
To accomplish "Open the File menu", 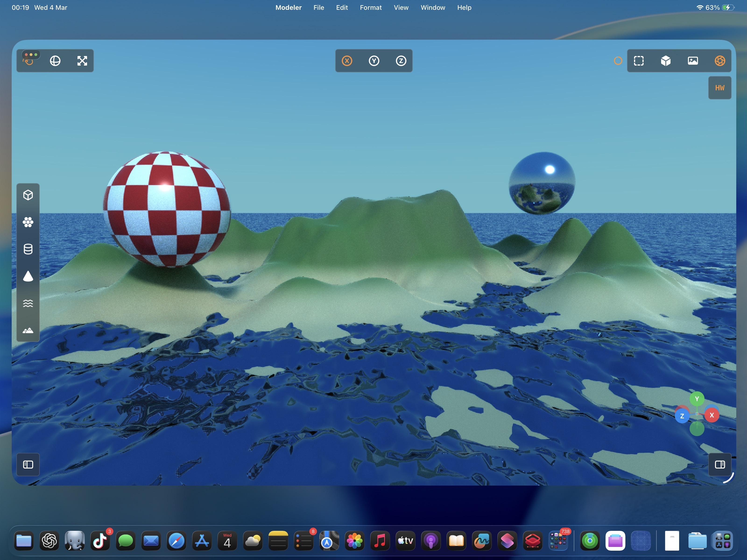I will click(318, 7).
